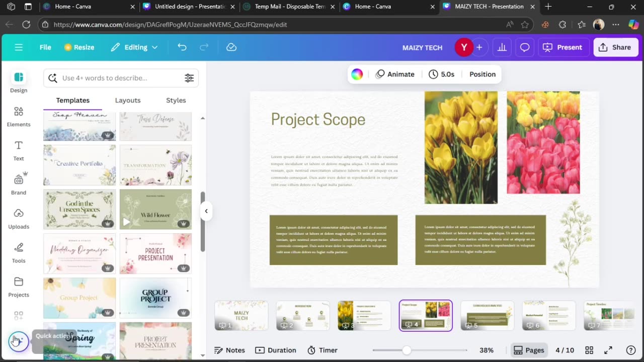Image resolution: width=644 pixels, height=362 pixels.
Task: Open the Y user avatar
Action: coord(464,47)
